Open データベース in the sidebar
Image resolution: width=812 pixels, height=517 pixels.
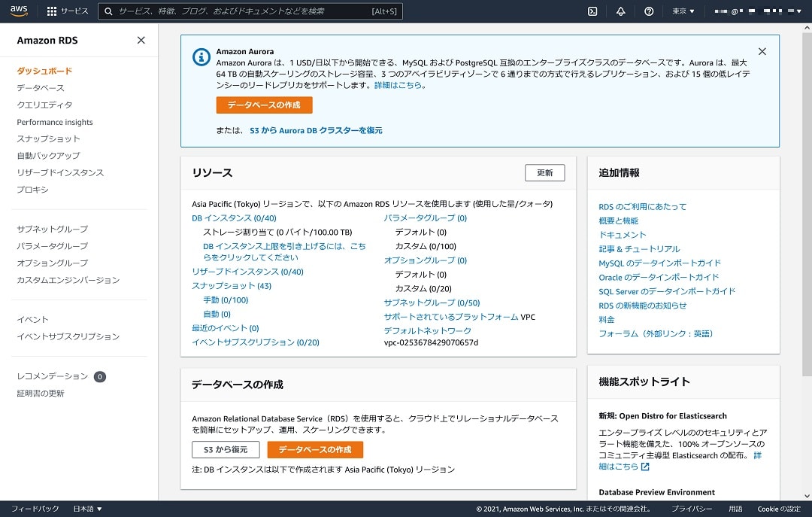[41, 88]
